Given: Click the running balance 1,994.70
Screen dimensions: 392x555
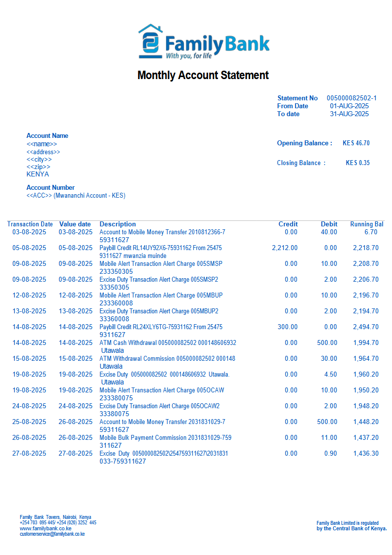Looking at the screenshot, I should 365,342.
